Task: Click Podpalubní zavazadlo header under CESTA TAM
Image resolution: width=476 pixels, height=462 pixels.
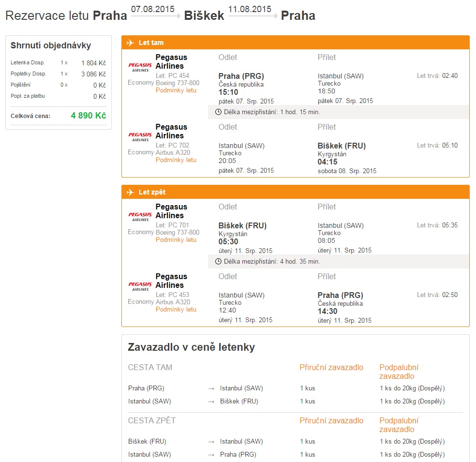Action: click(399, 372)
